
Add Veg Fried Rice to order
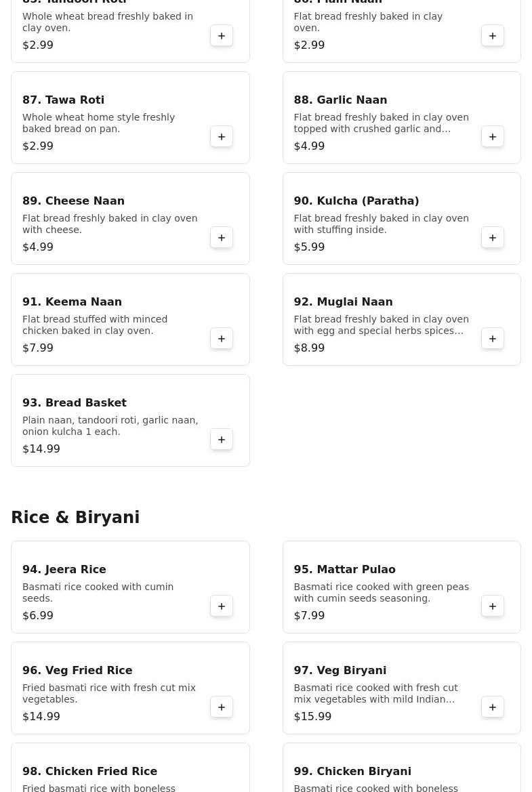tap(222, 707)
